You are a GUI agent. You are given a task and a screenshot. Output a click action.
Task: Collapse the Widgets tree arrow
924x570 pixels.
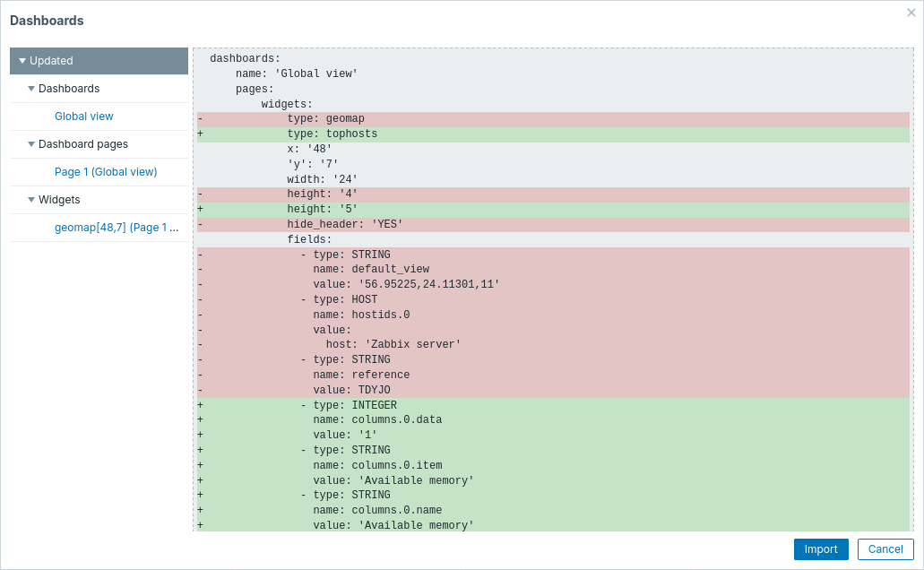click(x=31, y=200)
